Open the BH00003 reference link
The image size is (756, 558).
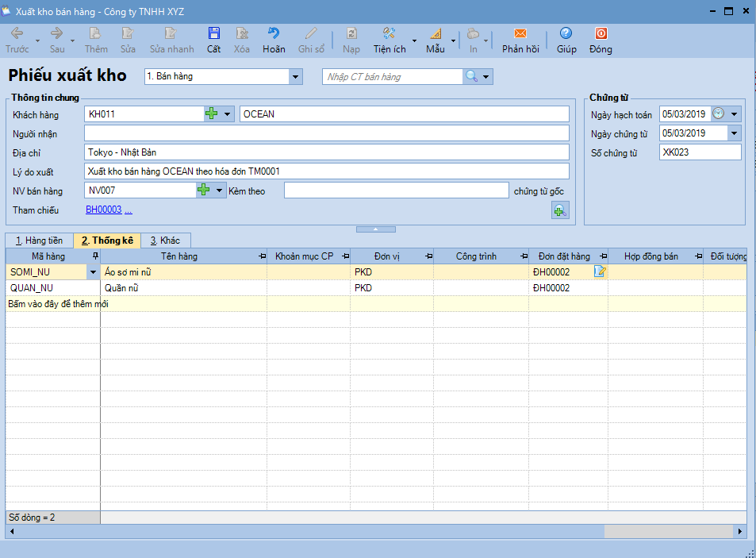point(103,210)
